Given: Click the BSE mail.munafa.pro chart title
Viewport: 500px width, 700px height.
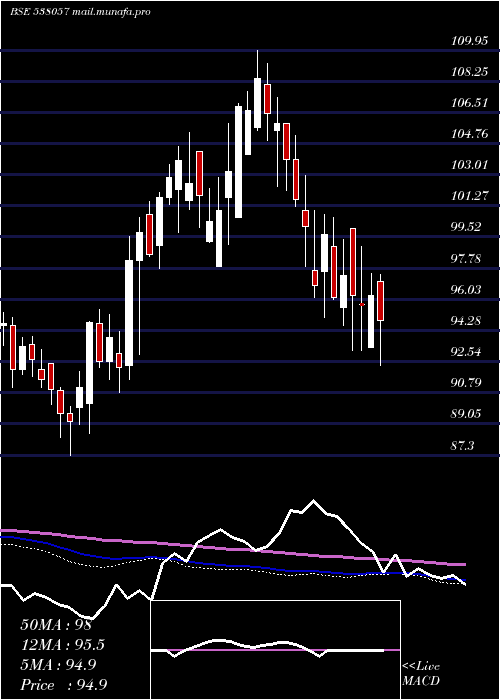Looking at the screenshot, I should tap(80, 12).
